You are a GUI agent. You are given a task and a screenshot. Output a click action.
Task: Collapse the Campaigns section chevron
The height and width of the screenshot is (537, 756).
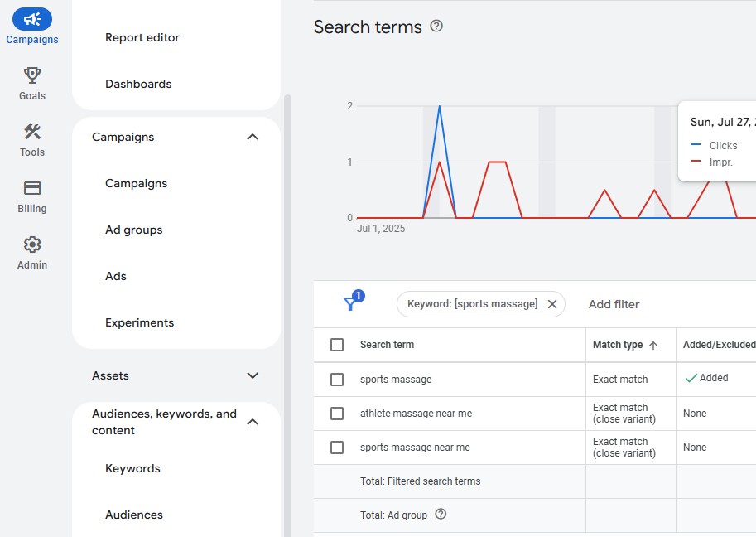coord(253,137)
